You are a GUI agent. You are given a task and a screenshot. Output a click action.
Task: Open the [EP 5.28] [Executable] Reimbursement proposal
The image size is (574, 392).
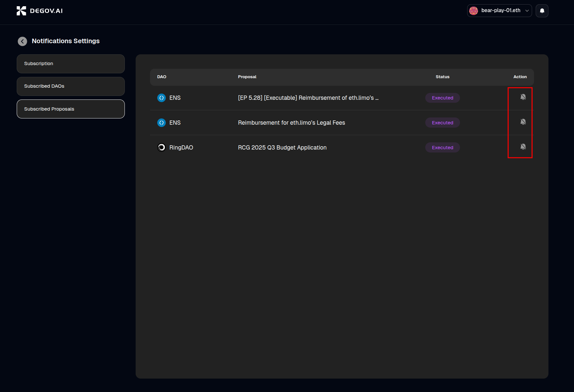click(x=308, y=98)
